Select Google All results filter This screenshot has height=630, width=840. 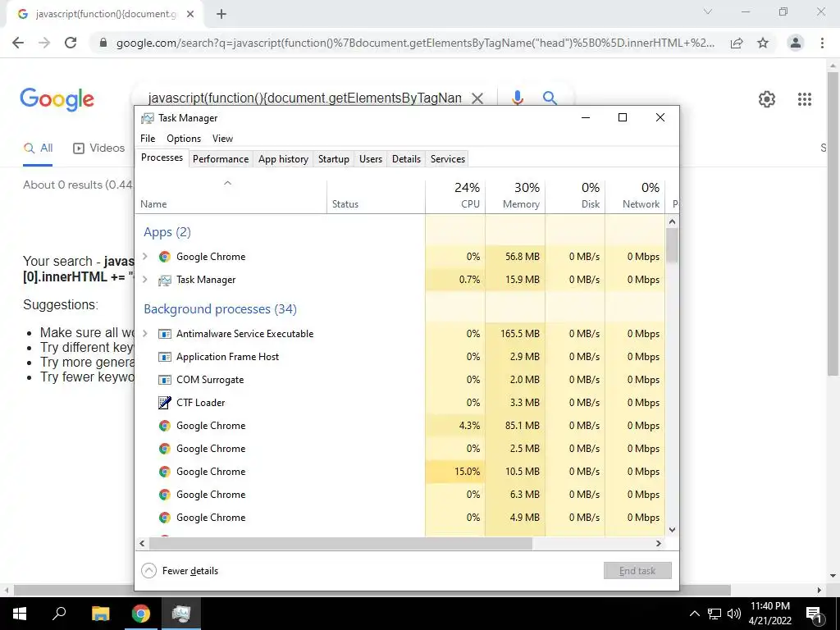pos(38,148)
